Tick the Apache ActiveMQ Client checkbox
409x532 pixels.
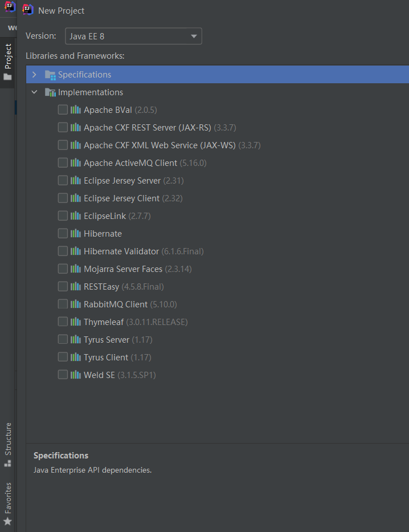pos(63,163)
